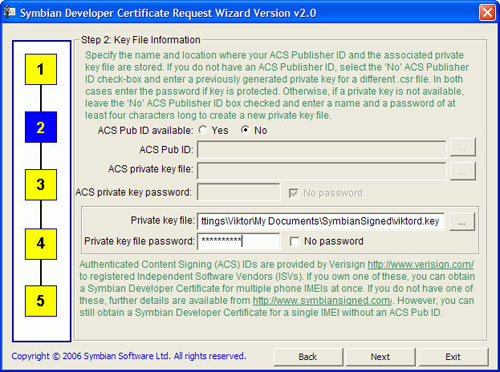This screenshot has height=372, width=500.
Task: Click into the ACS private key password field
Action: click(238, 192)
